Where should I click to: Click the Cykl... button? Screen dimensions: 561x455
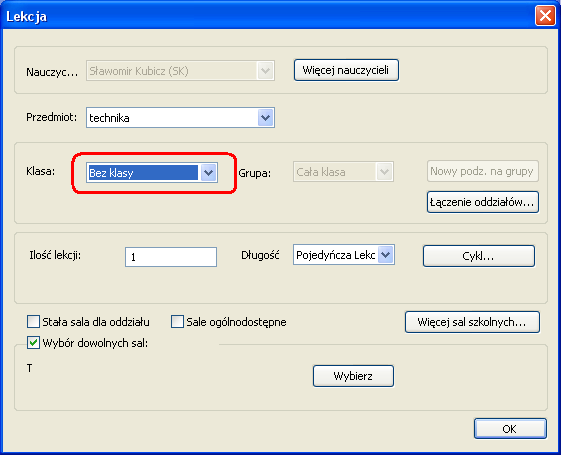479,256
